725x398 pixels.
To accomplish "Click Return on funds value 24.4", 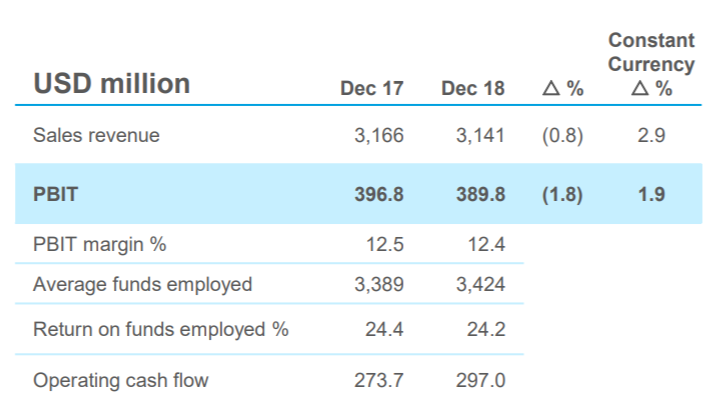I will [x=384, y=330].
